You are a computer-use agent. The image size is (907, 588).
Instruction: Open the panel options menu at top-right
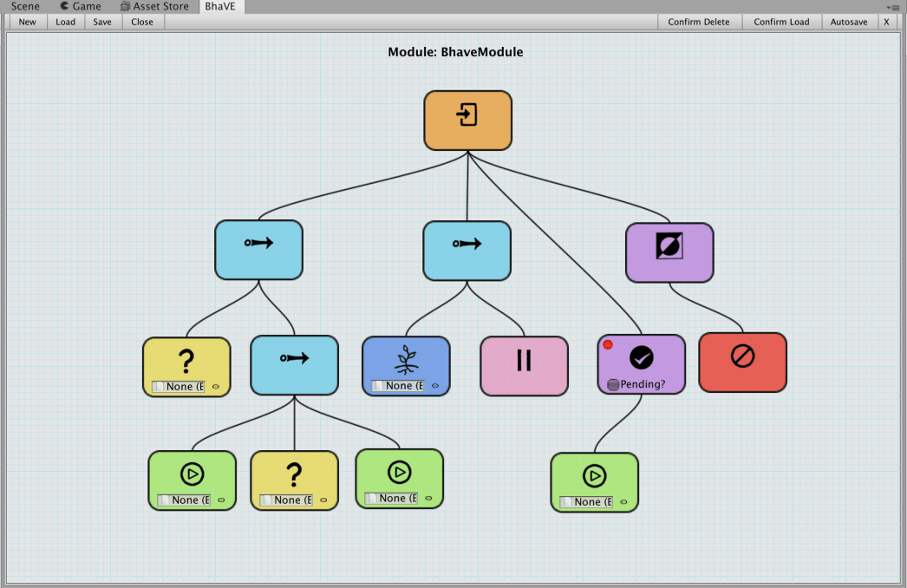(895, 7)
